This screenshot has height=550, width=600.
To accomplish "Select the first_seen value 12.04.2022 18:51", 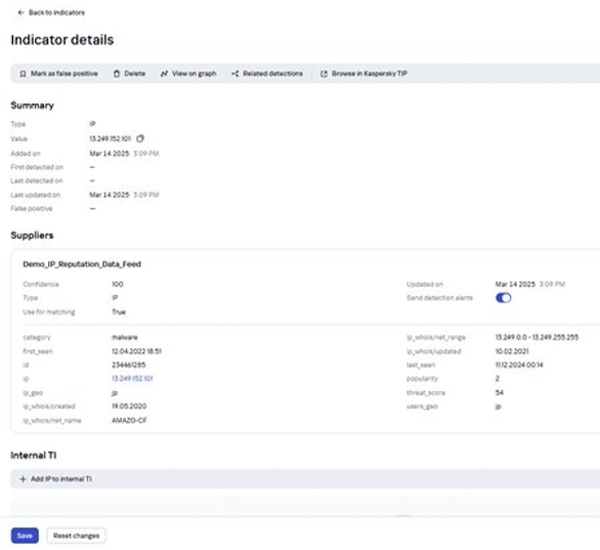I will pyautogui.click(x=137, y=351).
